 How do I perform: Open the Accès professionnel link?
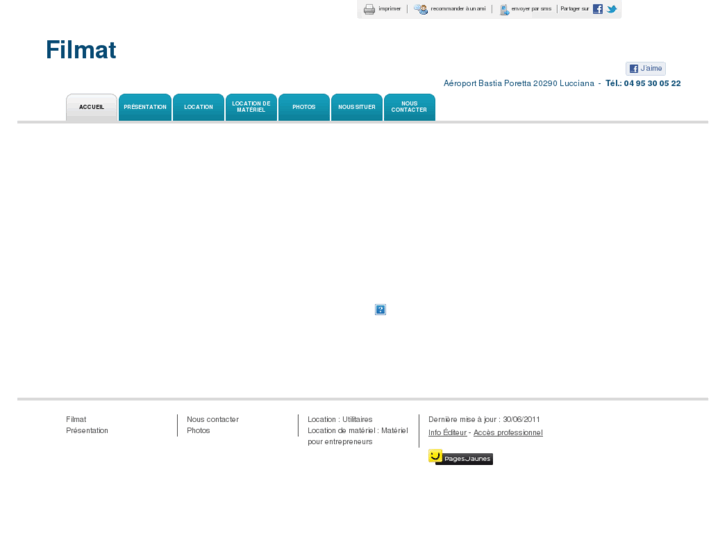[x=508, y=432]
